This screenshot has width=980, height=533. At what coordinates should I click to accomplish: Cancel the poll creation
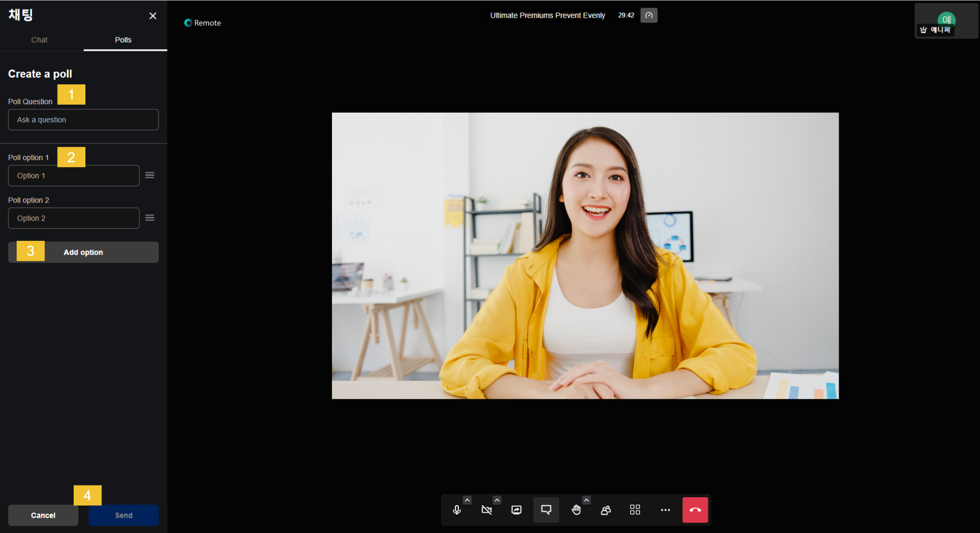pyautogui.click(x=43, y=515)
